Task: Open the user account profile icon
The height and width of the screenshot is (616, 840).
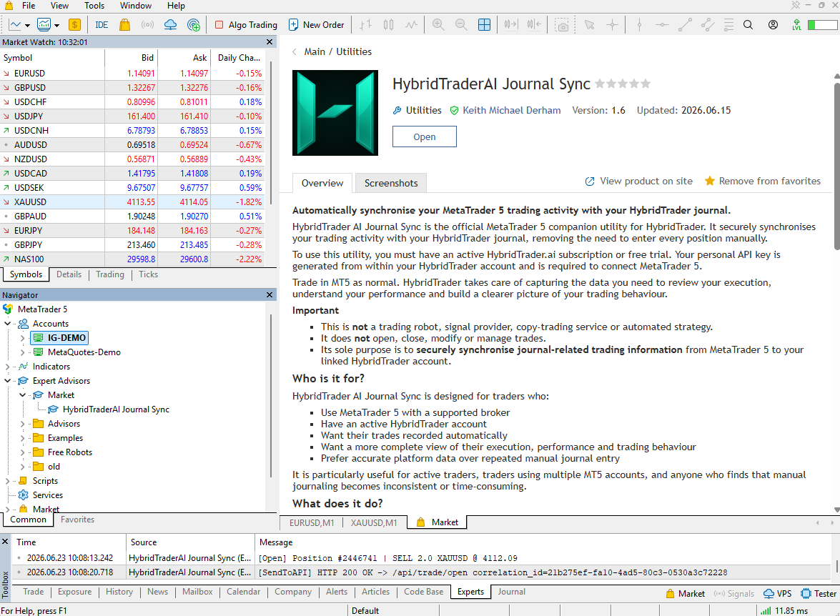Action: (x=773, y=24)
